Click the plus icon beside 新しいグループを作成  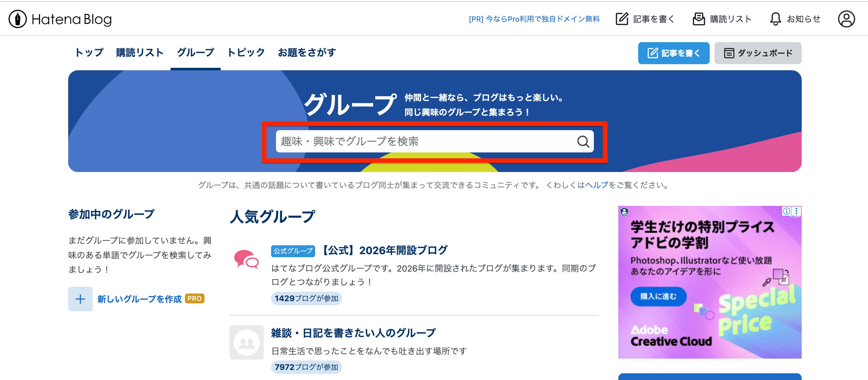tap(80, 299)
